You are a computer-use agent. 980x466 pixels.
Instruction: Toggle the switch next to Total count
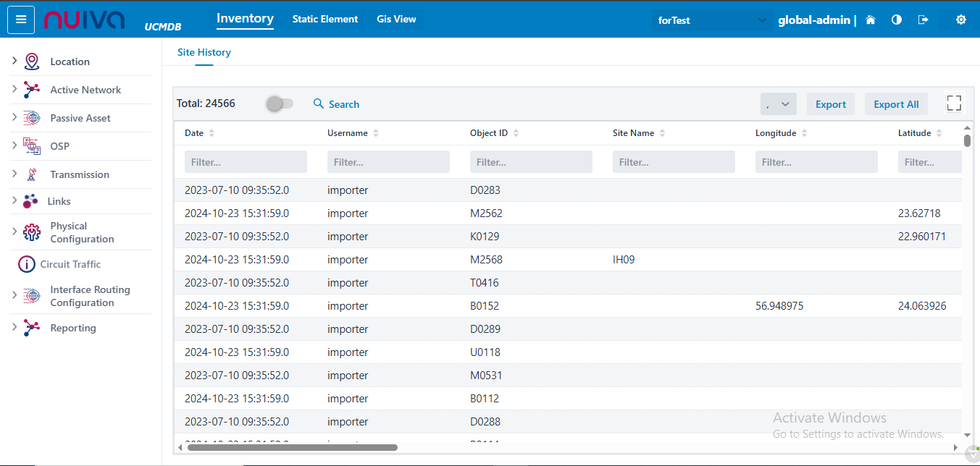[280, 104]
